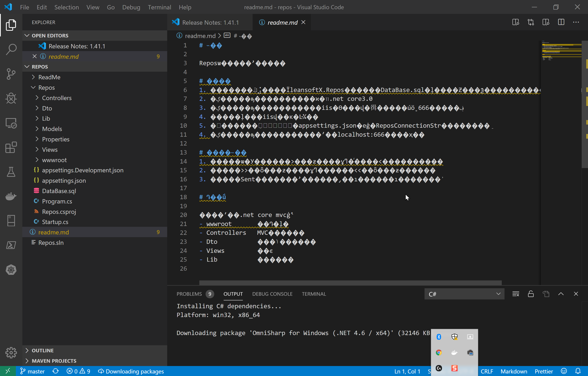Collapse the Open Editors section
This screenshot has height=376, width=588.
click(x=50, y=35)
